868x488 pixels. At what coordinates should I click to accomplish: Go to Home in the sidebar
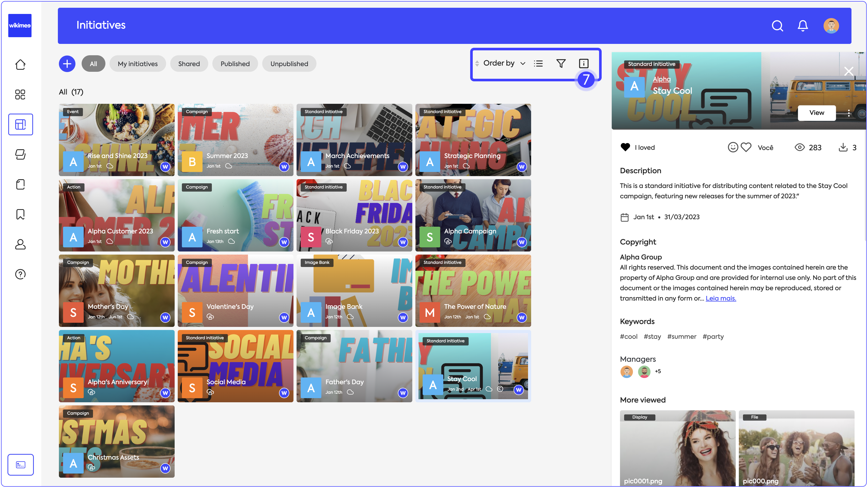[20, 64]
